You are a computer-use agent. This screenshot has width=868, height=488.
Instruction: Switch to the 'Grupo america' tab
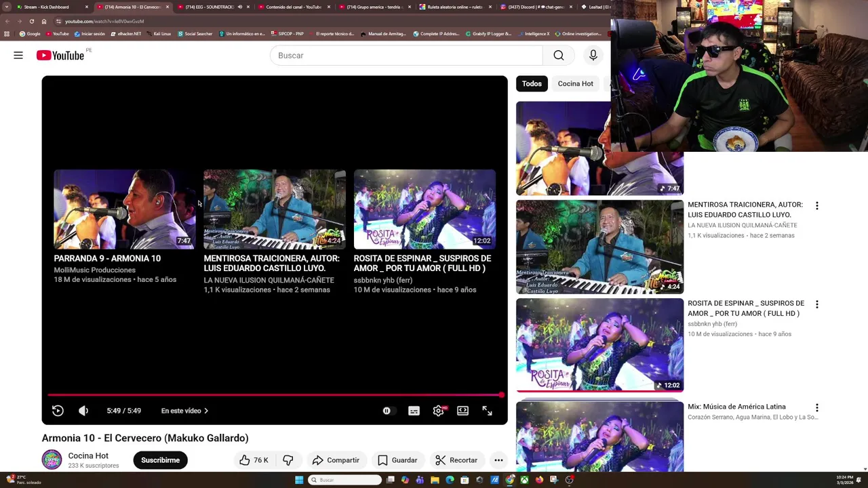tap(374, 7)
